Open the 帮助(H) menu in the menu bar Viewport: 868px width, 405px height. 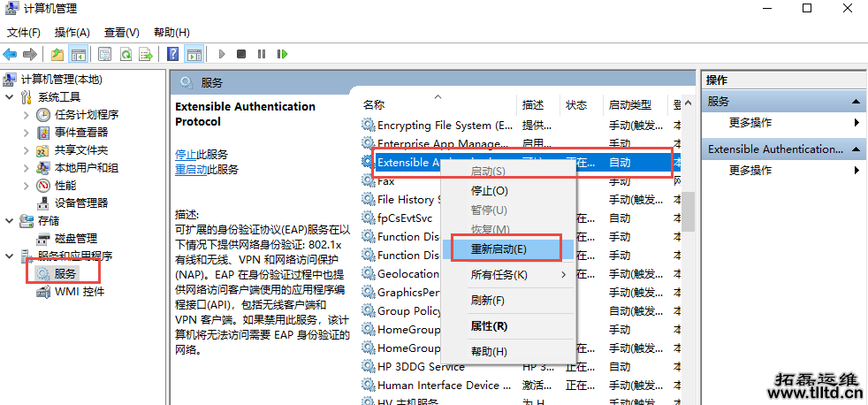point(171,32)
